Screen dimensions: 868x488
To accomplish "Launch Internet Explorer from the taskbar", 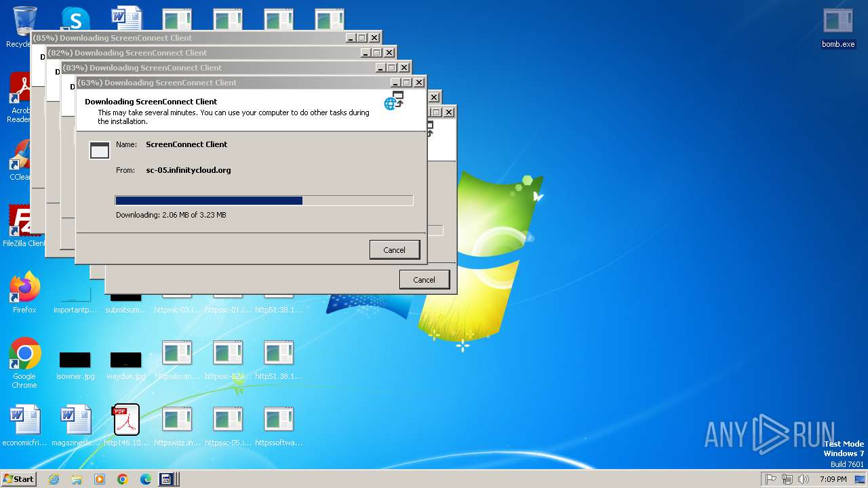I will 54,479.
